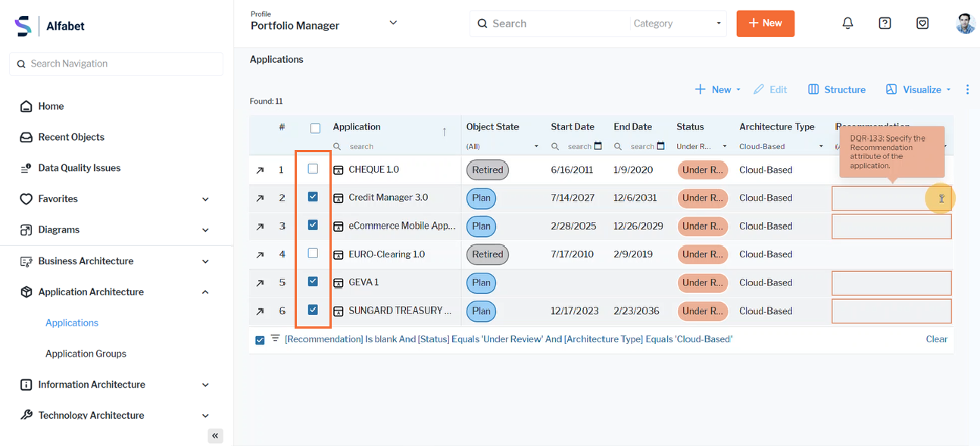Click the orange New button
980x446 pixels.
(765, 23)
